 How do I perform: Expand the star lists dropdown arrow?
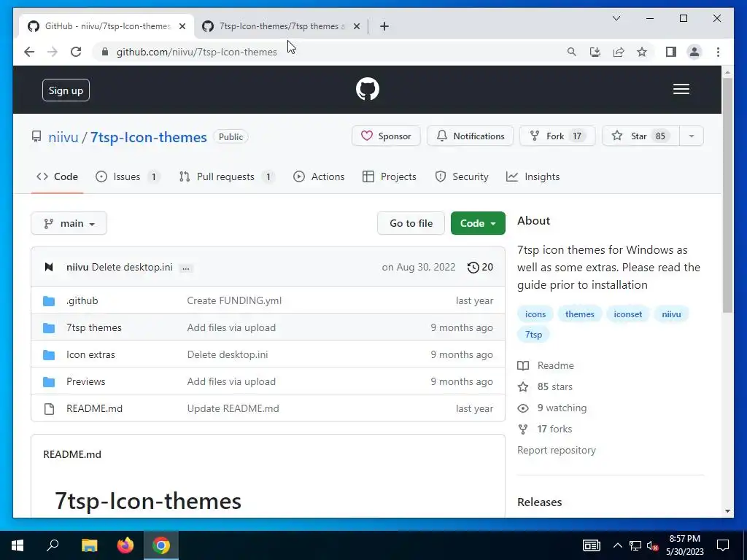pos(692,136)
